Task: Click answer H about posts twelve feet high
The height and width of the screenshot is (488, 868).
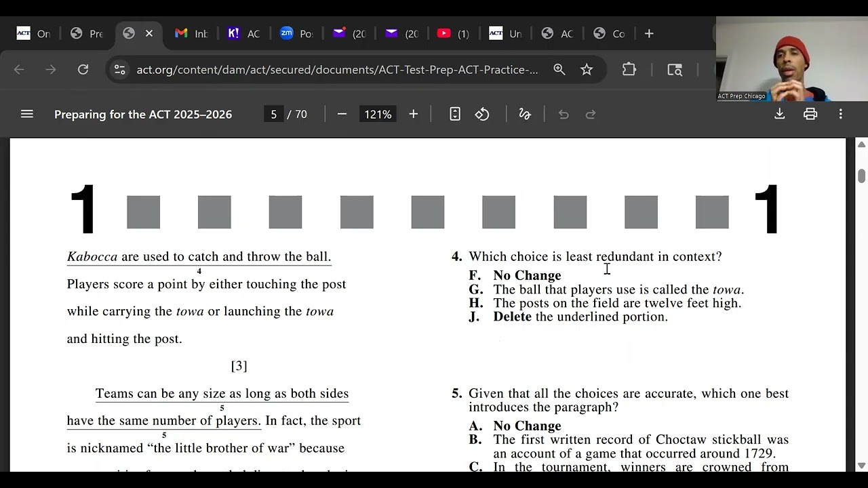Action: (605, 303)
